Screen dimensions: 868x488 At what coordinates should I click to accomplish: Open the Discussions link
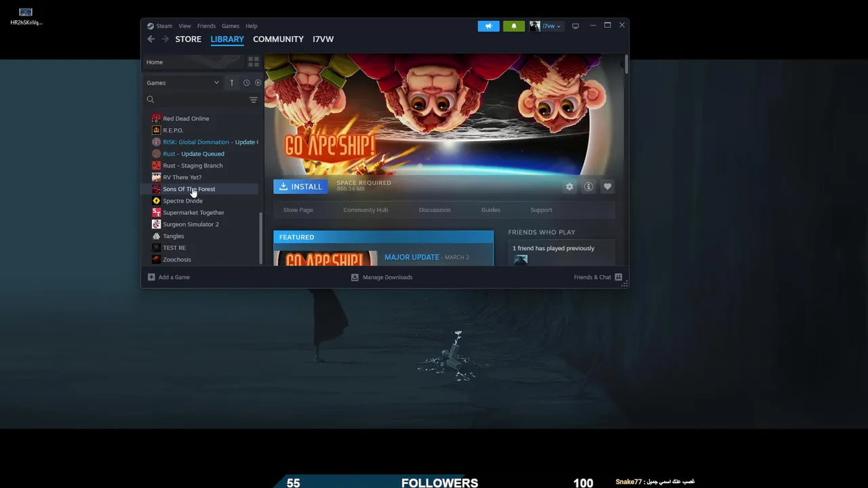[x=435, y=210]
